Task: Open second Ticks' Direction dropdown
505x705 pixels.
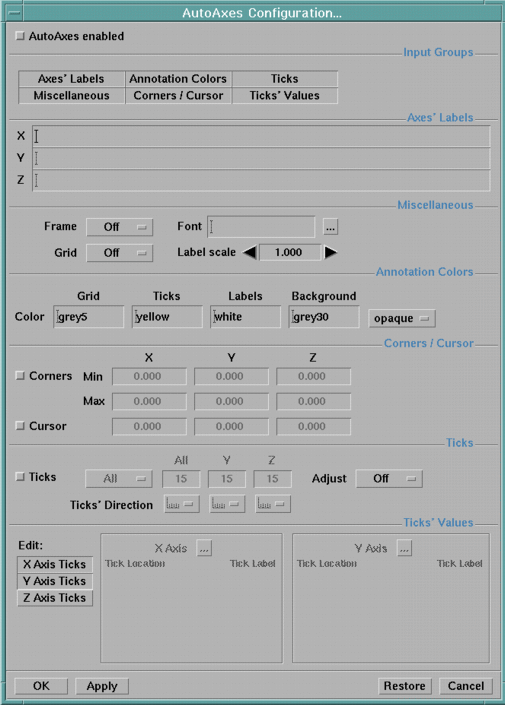Action: [x=227, y=504]
